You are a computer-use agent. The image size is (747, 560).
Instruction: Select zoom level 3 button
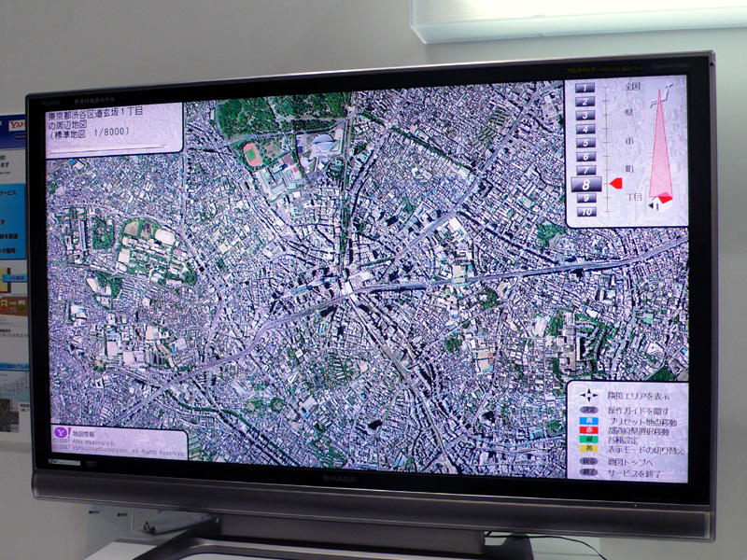pyautogui.click(x=585, y=115)
